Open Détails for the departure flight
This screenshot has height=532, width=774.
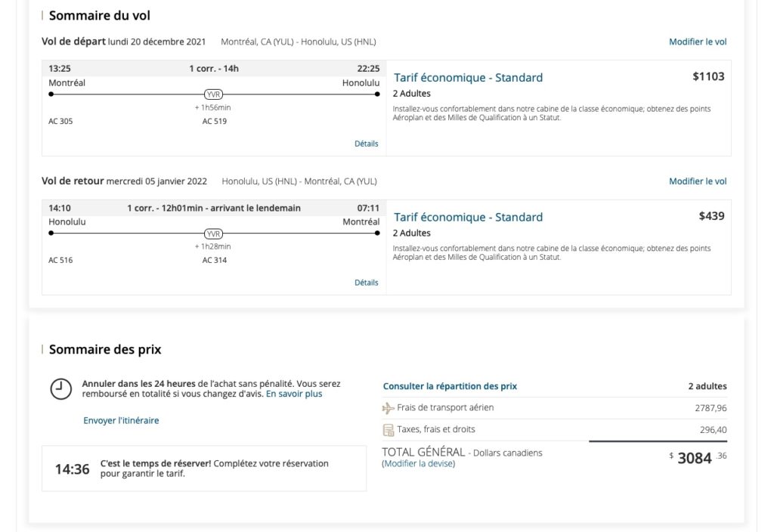pyautogui.click(x=366, y=144)
